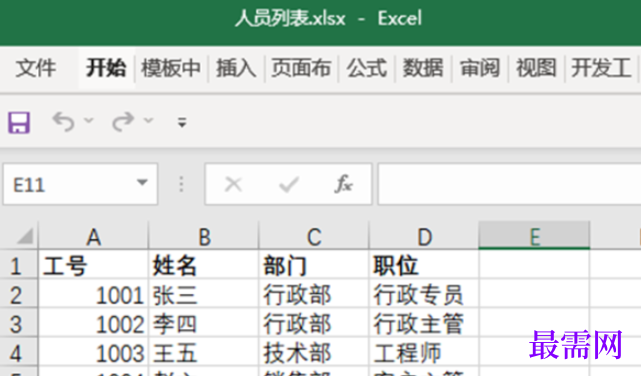Click cell containing 姓名

tap(204, 265)
